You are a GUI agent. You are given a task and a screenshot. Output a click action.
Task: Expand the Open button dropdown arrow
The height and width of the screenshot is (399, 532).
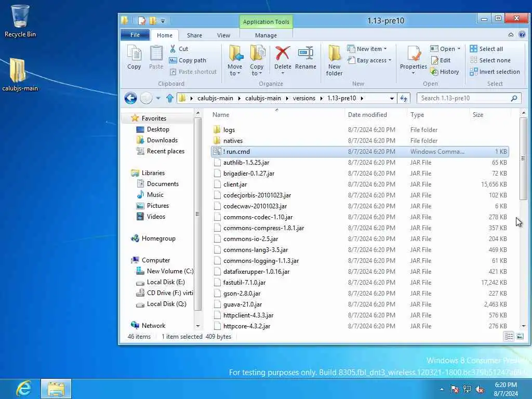(x=459, y=49)
